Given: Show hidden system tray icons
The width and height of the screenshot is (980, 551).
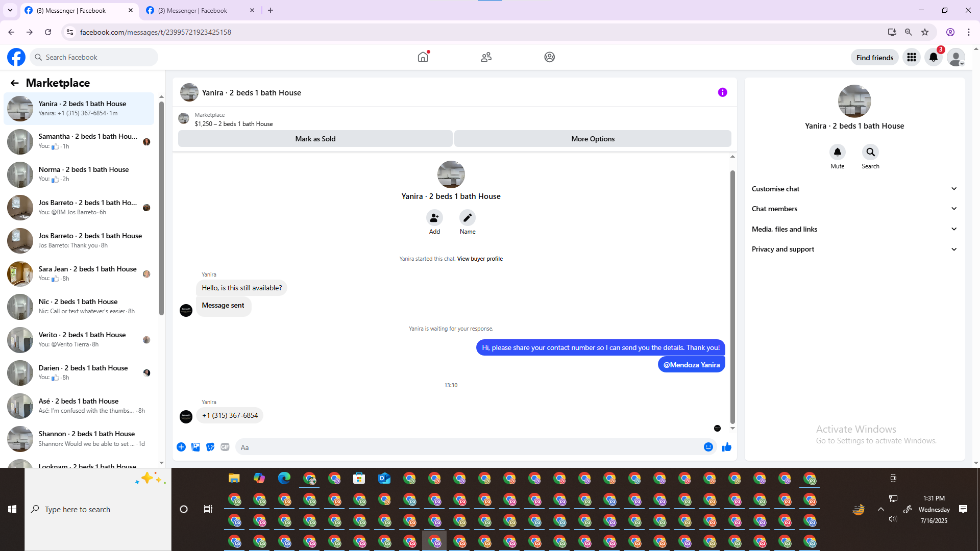Looking at the screenshot, I should point(881,509).
